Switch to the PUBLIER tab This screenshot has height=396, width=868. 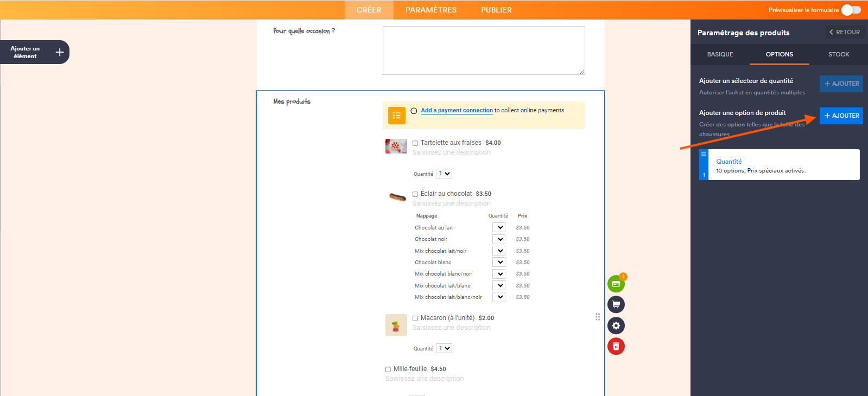coord(496,10)
